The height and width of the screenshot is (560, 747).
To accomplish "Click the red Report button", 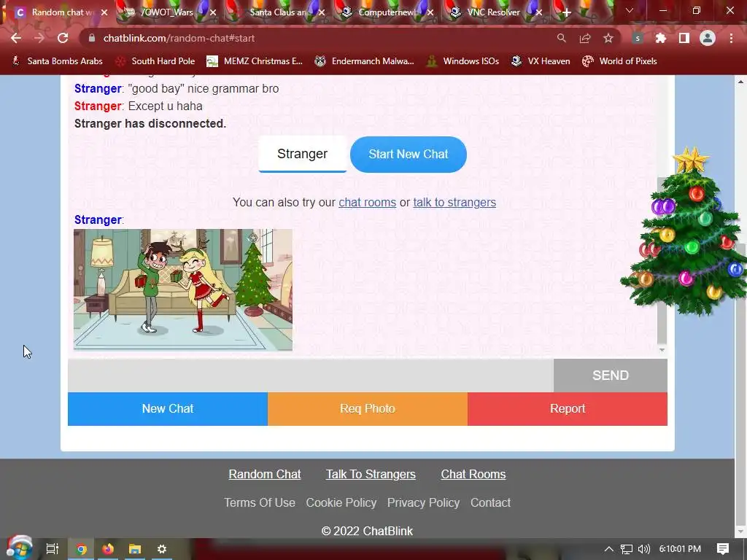I will coord(568,408).
